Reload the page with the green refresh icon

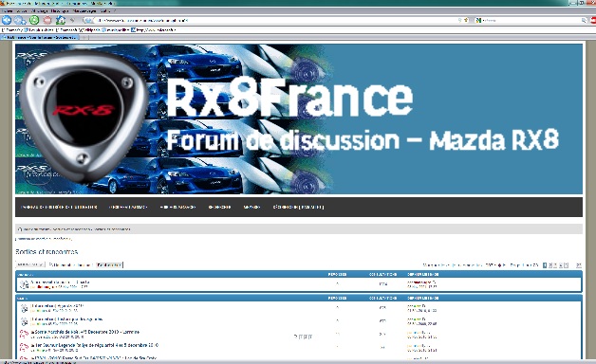coord(34,20)
